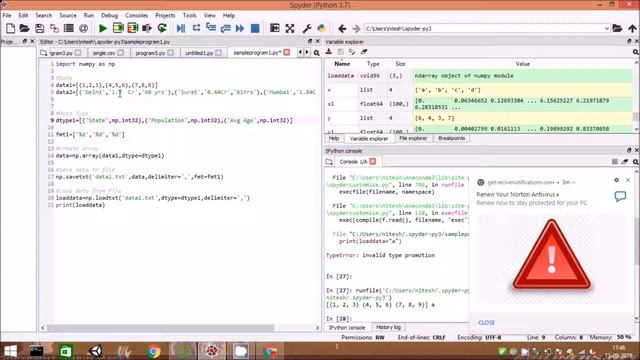Click CLOSE on the Norton notification
640x360 pixels.
(486, 322)
